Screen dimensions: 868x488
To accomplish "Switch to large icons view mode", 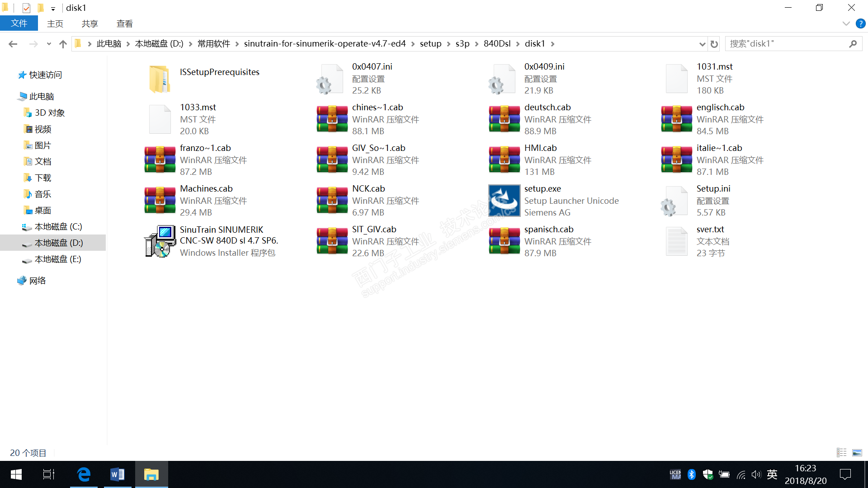I will pos(857,452).
